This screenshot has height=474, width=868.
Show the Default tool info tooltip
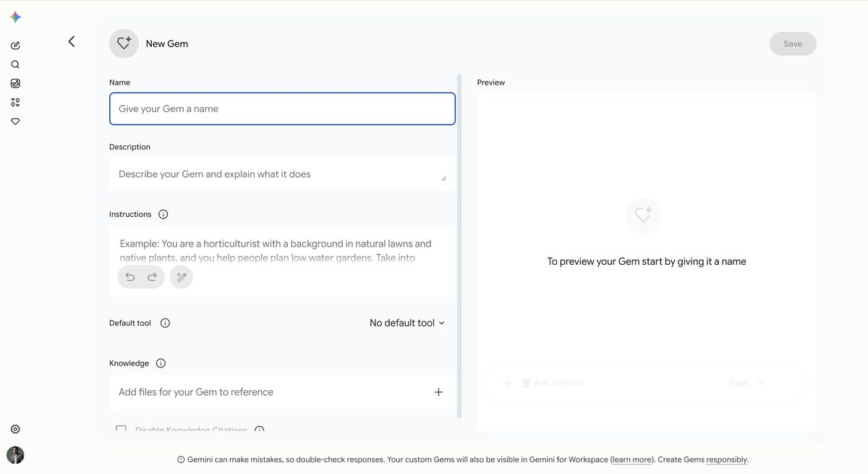pyautogui.click(x=165, y=323)
